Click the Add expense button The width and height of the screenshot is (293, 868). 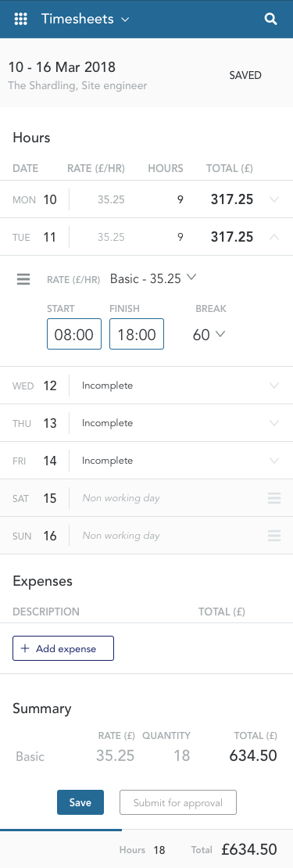(x=63, y=648)
